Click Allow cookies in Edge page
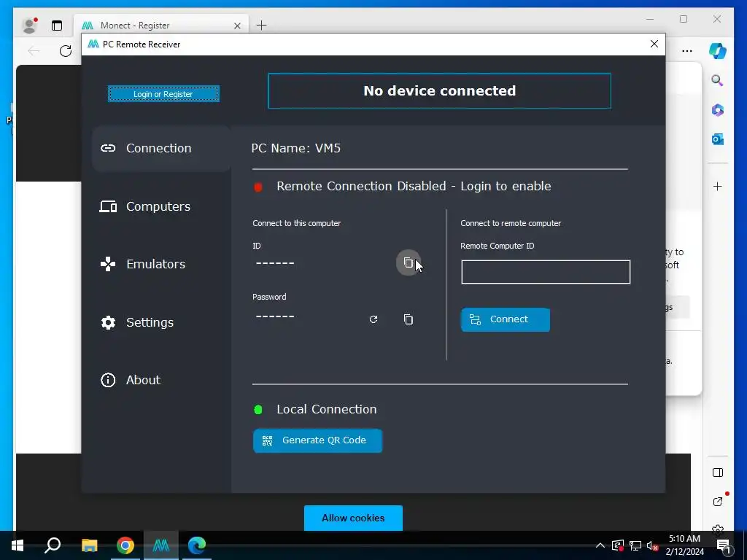This screenshot has width=747, height=560. click(x=353, y=518)
